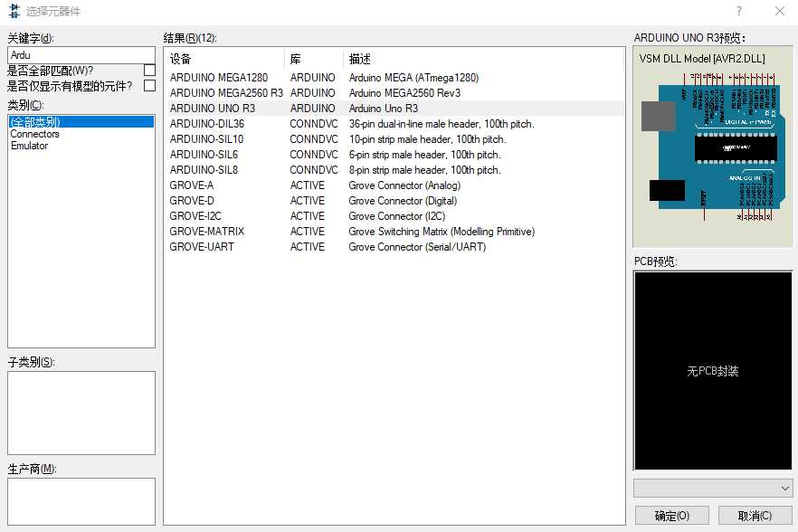
Task: Click the 10-pin strip male header description
Action: click(427, 139)
